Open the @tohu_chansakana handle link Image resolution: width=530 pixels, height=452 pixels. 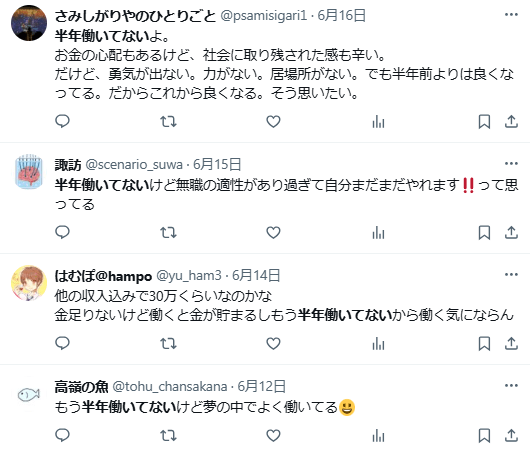[169, 386]
